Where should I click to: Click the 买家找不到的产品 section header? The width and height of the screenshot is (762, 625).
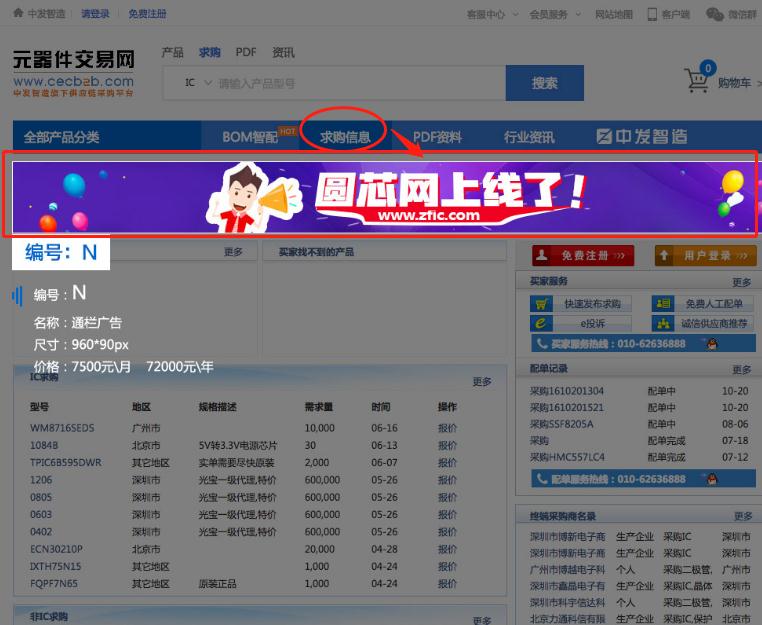[316, 252]
